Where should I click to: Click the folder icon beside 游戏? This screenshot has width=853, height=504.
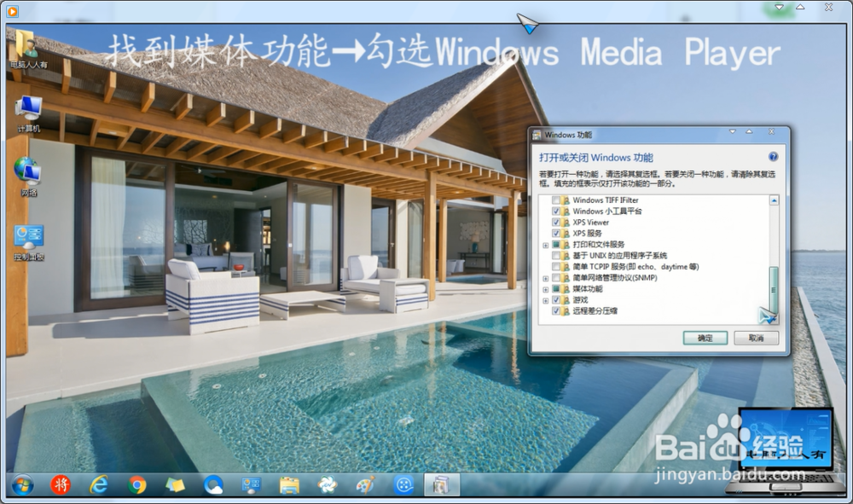[566, 300]
